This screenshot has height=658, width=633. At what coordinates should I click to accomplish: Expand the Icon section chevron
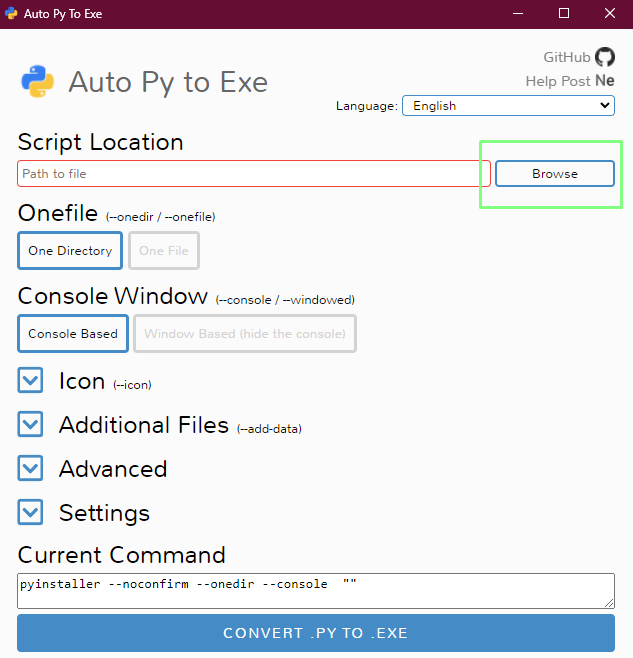[x=30, y=380]
